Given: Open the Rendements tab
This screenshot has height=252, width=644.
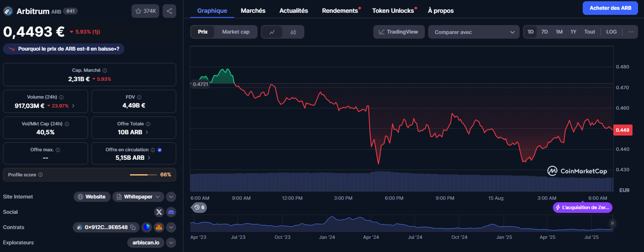Looking at the screenshot, I should pyautogui.click(x=340, y=11).
